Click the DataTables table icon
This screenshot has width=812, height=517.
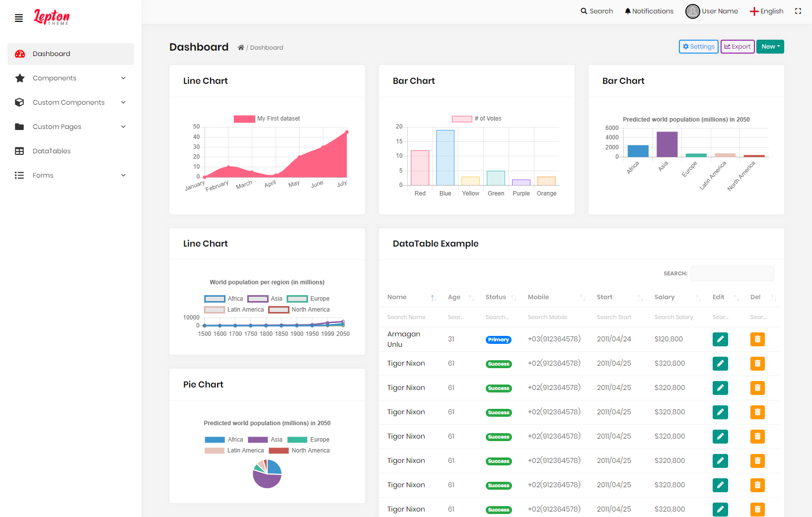[20, 151]
